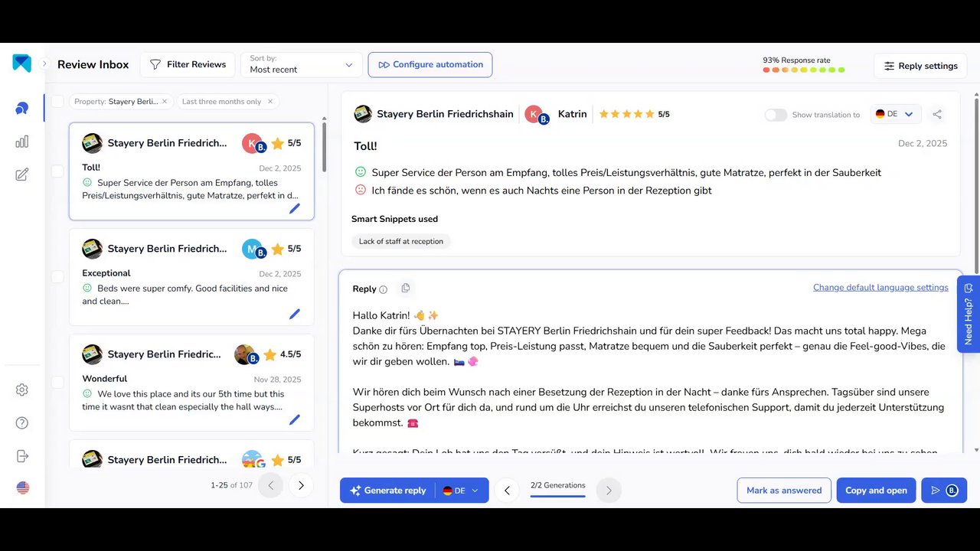
Task: Remove the Property filter chip
Action: click(165, 101)
